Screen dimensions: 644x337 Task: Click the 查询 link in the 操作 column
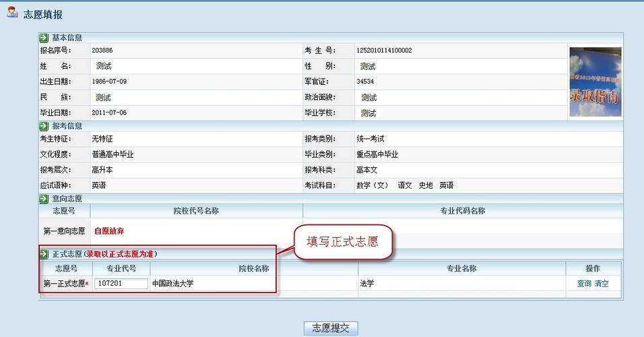pos(583,284)
